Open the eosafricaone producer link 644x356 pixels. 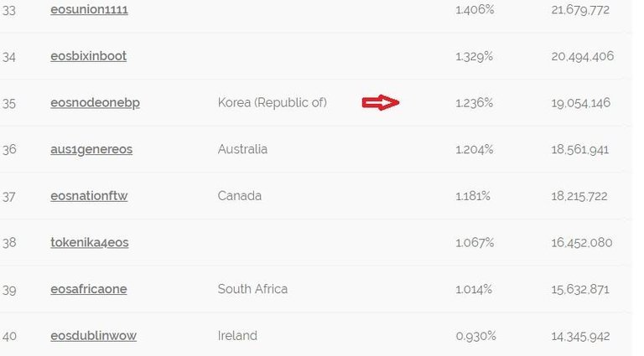89,289
